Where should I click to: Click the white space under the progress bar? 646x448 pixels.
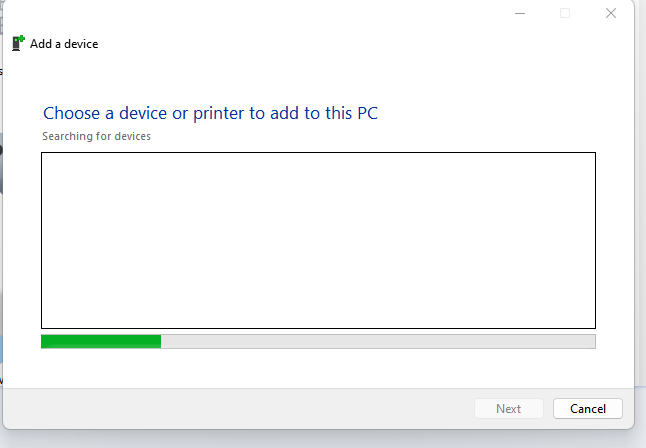click(318, 368)
